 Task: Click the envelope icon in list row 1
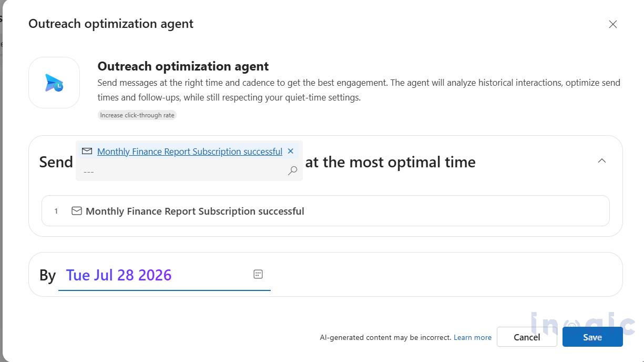coord(77,211)
